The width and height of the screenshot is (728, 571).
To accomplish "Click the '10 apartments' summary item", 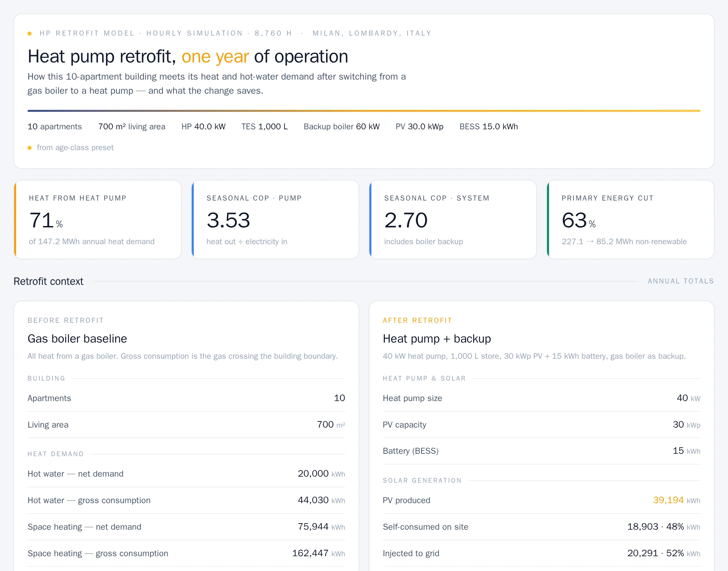I will [54, 127].
